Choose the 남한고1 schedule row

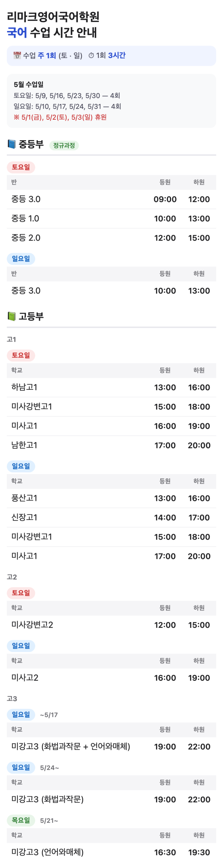(111, 446)
